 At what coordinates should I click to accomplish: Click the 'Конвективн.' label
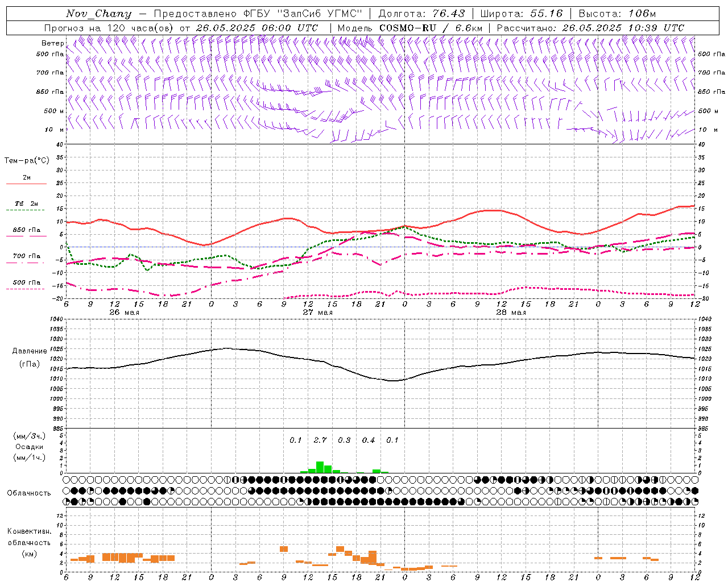click(29, 531)
